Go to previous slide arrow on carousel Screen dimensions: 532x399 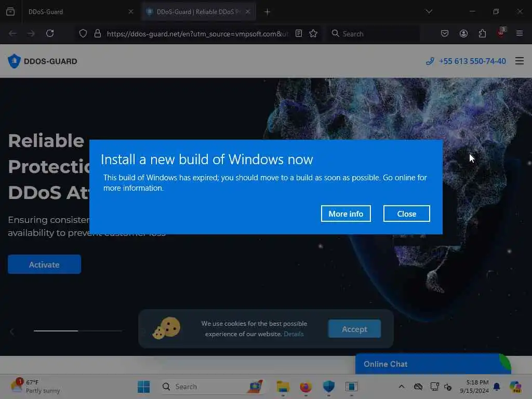(x=12, y=331)
